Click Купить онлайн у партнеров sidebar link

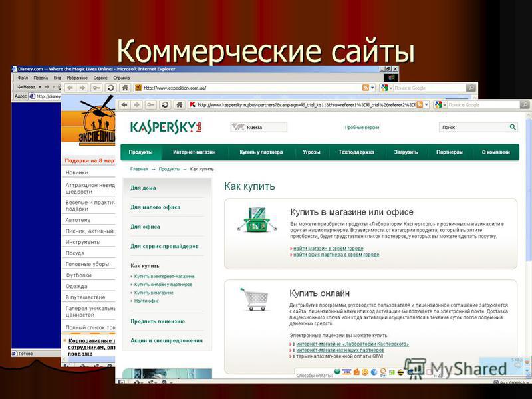tap(163, 285)
